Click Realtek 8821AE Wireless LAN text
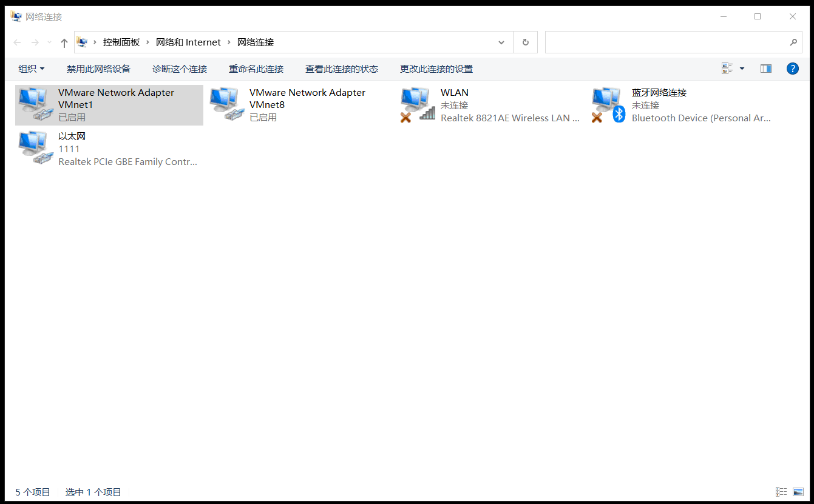Screen dimensions: 814x504 tap(510, 118)
